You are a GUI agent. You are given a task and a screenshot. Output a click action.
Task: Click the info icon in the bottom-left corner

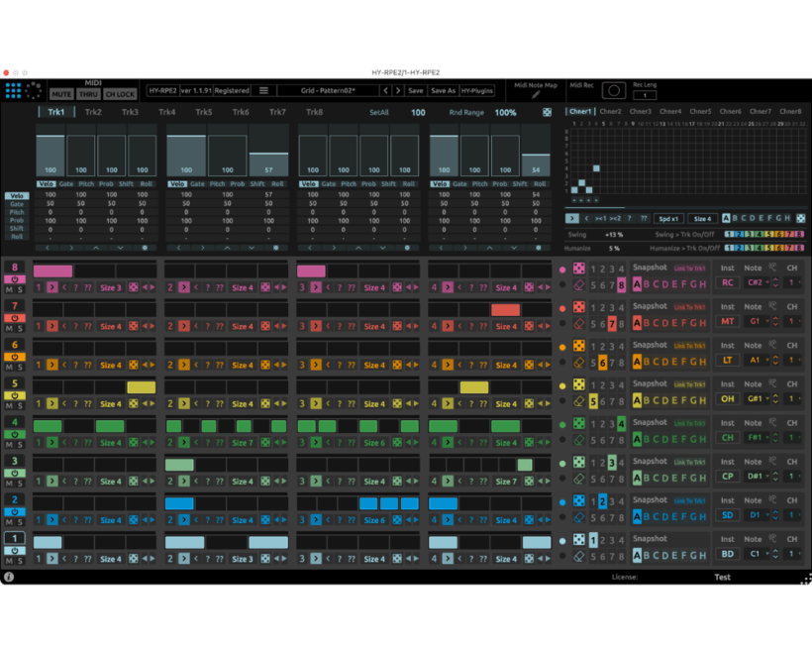9,577
